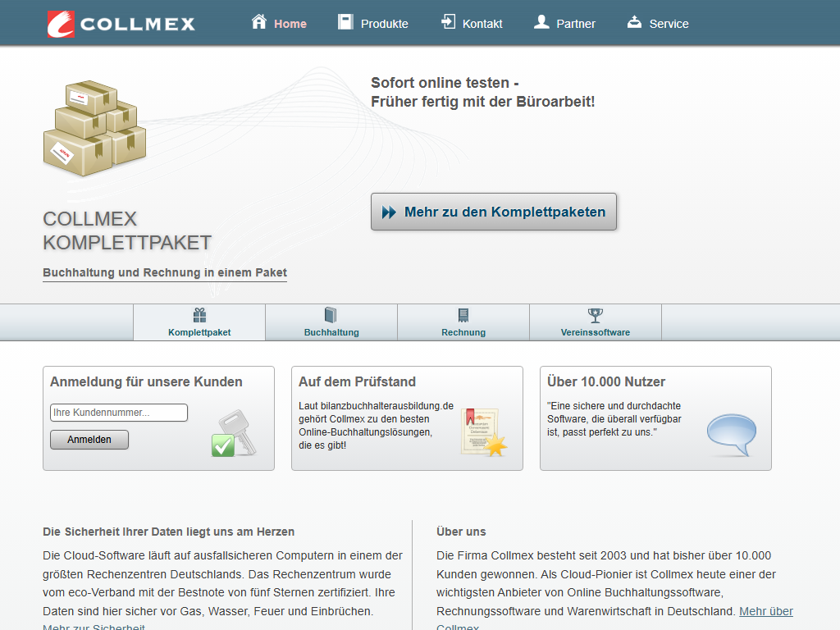Click the Rechnung receipt icon
This screenshot has width=840, height=630.
click(463, 315)
